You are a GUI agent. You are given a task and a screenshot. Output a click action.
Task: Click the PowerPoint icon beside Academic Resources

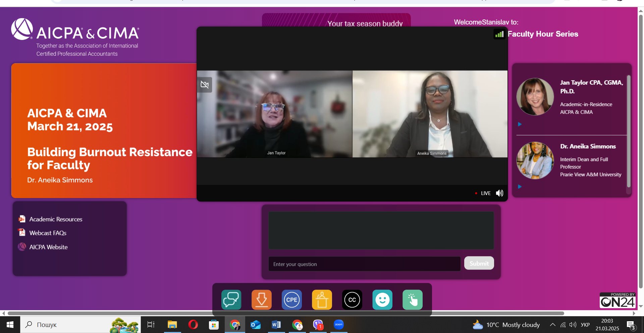(x=22, y=219)
